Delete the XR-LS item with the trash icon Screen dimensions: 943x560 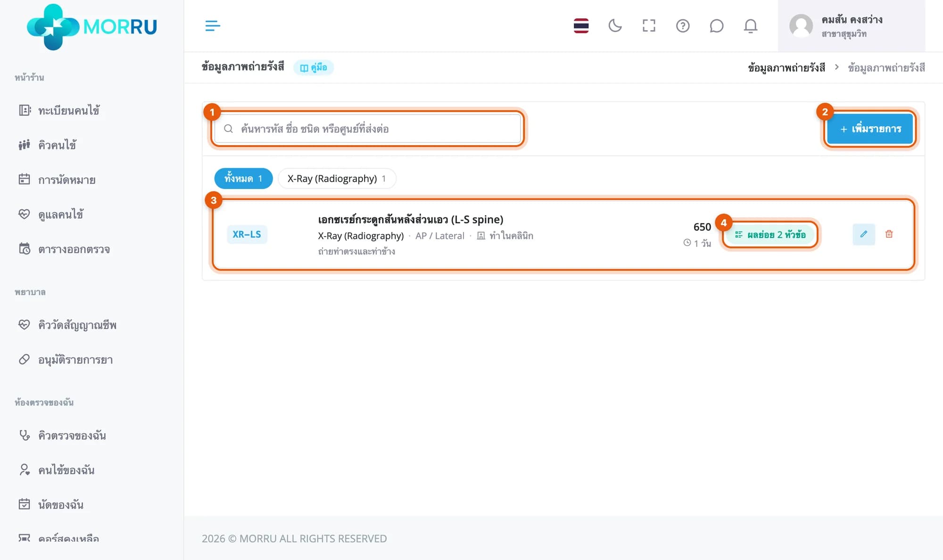pyautogui.click(x=889, y=234)
